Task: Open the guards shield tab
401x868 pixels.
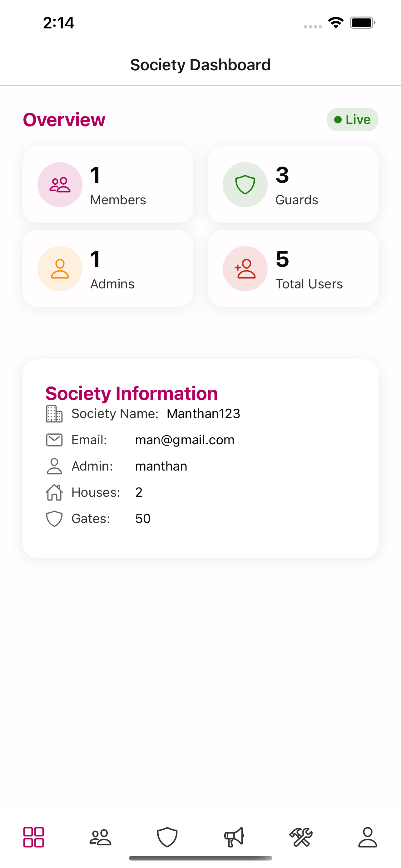Action: [x=167, y=837]
